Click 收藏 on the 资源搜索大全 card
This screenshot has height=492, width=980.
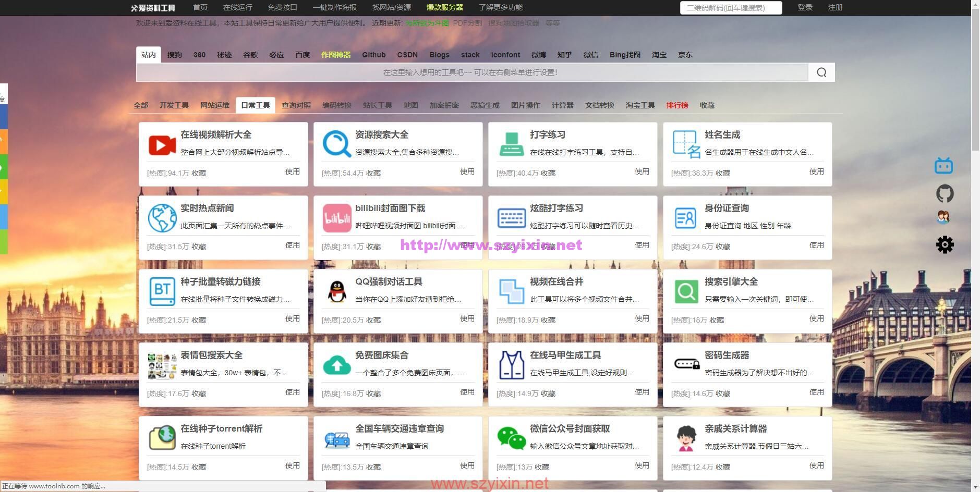coord(373,173)
